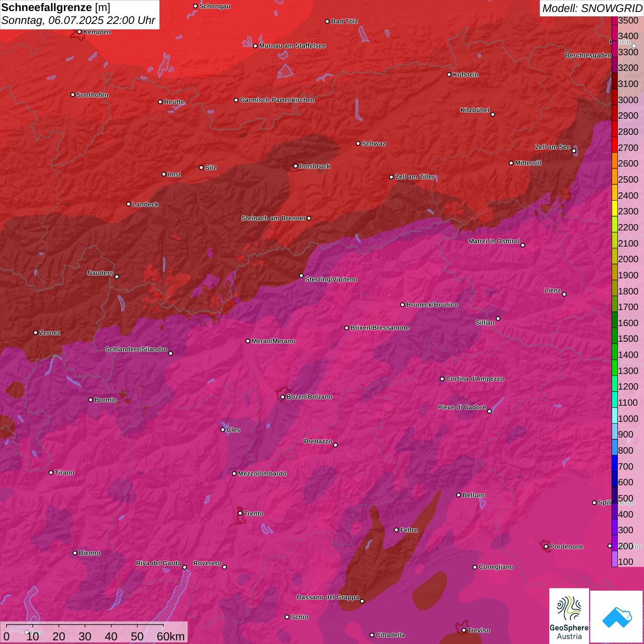Viewport: 644px width, 644px height.
Task: Click the Bozen/Bolzano city marker
Action: (283, 397)
